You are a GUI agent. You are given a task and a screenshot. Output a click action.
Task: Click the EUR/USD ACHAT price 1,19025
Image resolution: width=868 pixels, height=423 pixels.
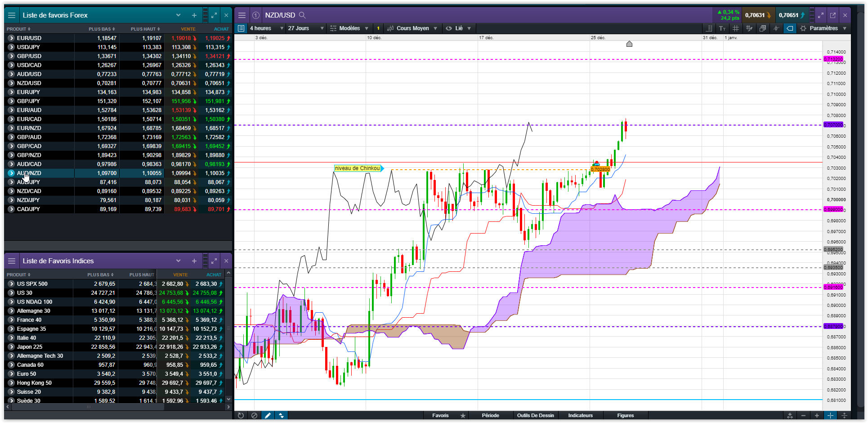click(215, 38)
